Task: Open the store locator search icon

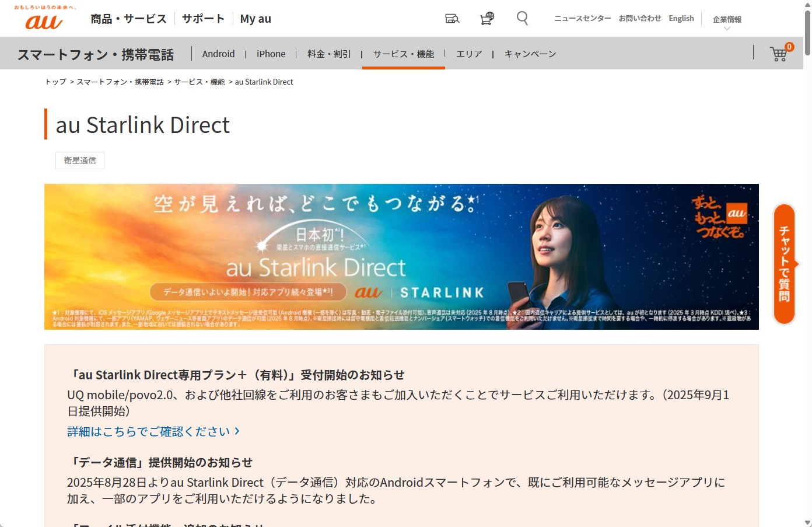Action: click(x=452, y=18)
